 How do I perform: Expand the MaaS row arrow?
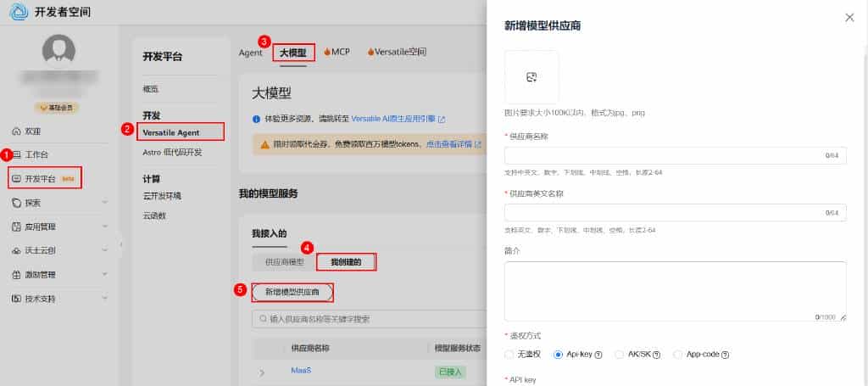[262, 372]
